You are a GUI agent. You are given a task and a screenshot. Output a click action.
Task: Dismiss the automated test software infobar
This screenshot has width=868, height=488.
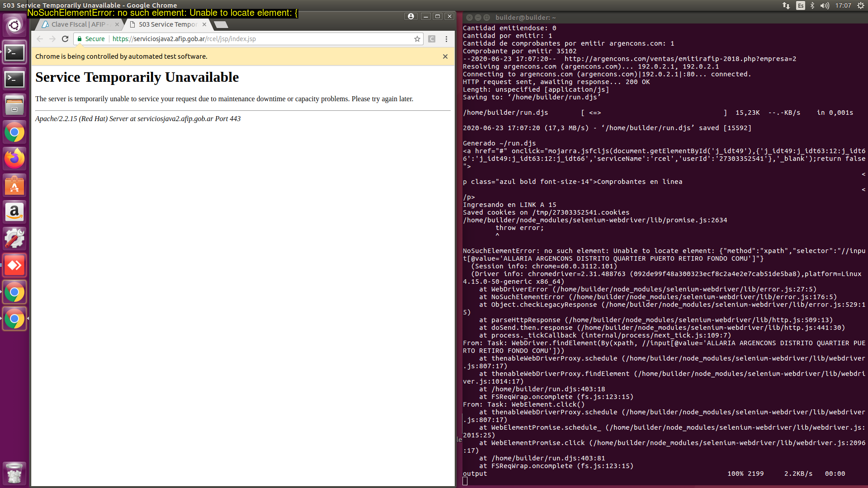(x=445, y=56)
